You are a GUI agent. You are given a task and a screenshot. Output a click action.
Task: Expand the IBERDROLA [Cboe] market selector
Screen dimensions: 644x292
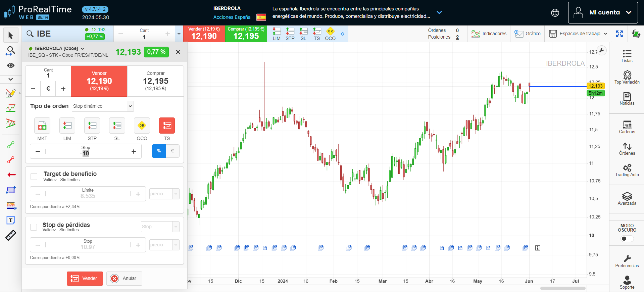click(x=83, y=49)
